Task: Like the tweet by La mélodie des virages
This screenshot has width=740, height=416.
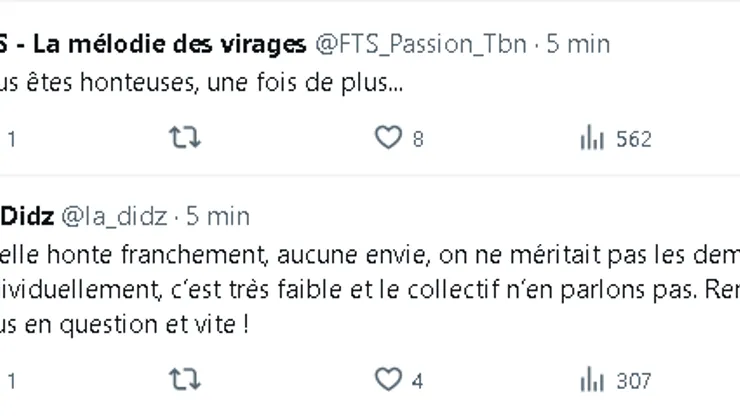Action: tap(388, 139)
